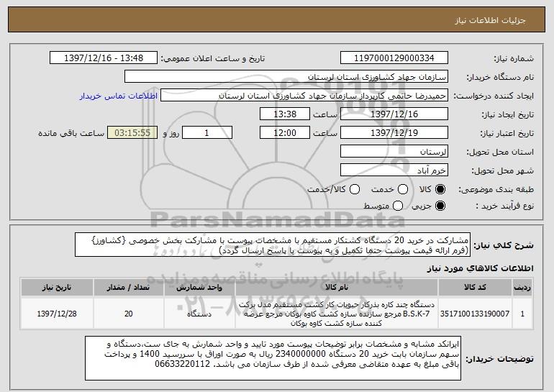
Task: Click the validity time 12:00 field
Action: (285, 133)
